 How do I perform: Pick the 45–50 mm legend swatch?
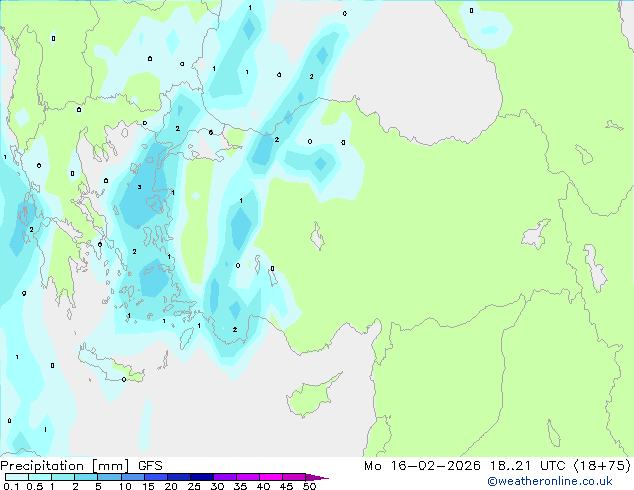point(294,477)
